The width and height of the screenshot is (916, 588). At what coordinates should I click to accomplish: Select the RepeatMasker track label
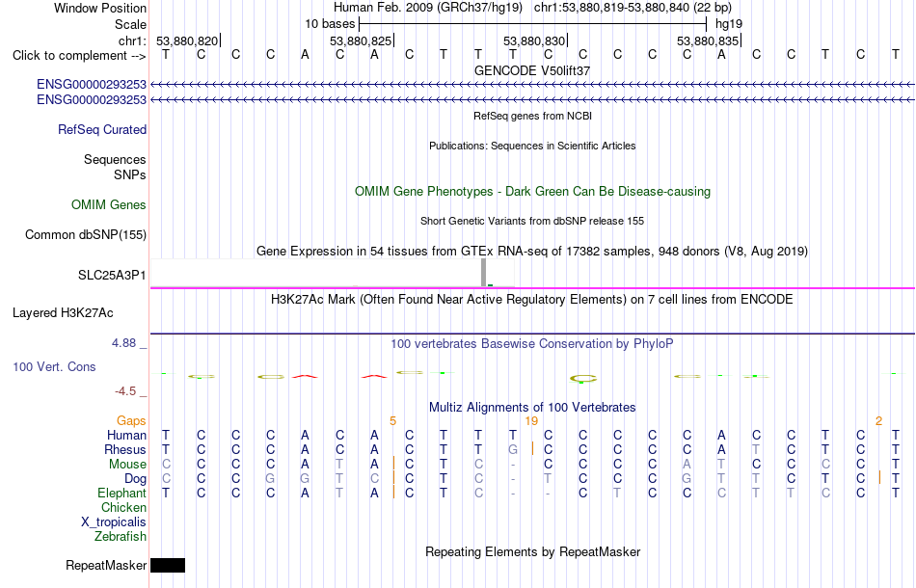click(106, 565)
